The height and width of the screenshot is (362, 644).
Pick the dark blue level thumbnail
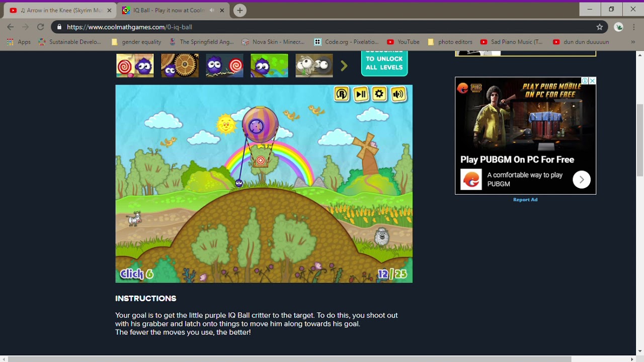click(224, 65)
